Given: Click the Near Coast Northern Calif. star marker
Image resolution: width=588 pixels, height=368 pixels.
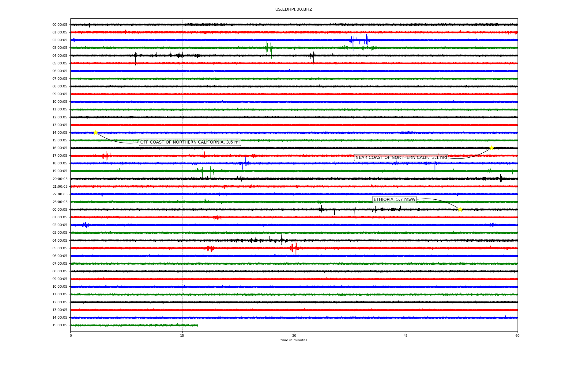Looking at the screenshot, I should tap(492, 148).
